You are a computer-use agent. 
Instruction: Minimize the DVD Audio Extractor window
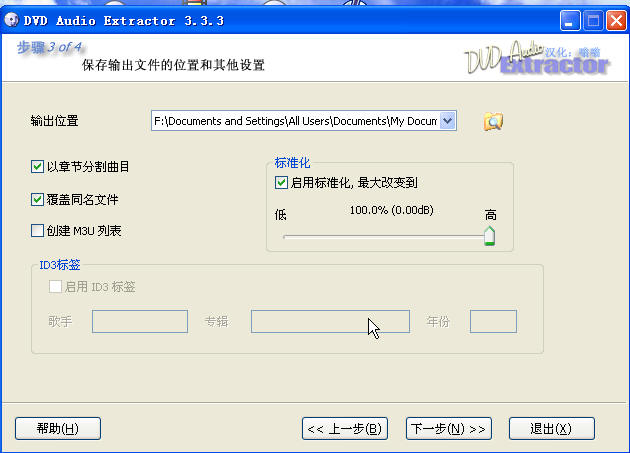pos(570,20)
